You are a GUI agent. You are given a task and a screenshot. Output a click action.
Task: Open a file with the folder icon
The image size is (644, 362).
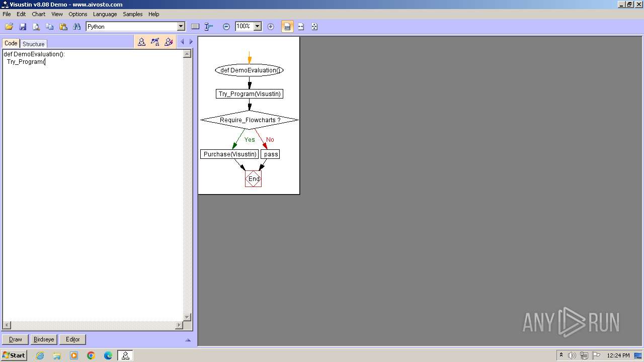pos(9,27)
